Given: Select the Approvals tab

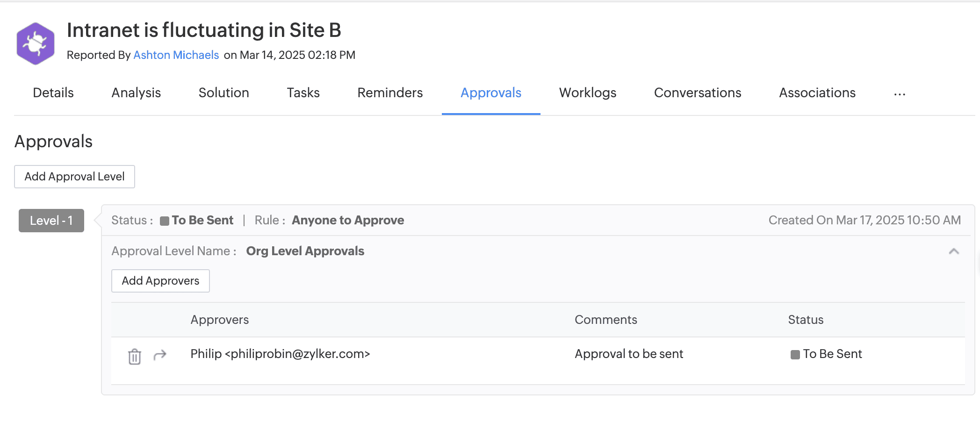Looking at the screenshot, I should click(x=490, y=93).
